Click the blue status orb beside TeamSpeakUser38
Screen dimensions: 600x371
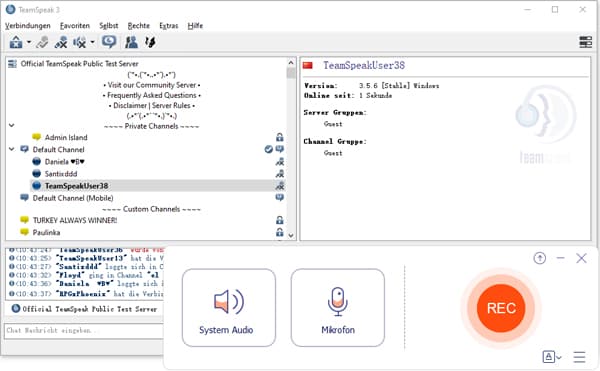36,186
